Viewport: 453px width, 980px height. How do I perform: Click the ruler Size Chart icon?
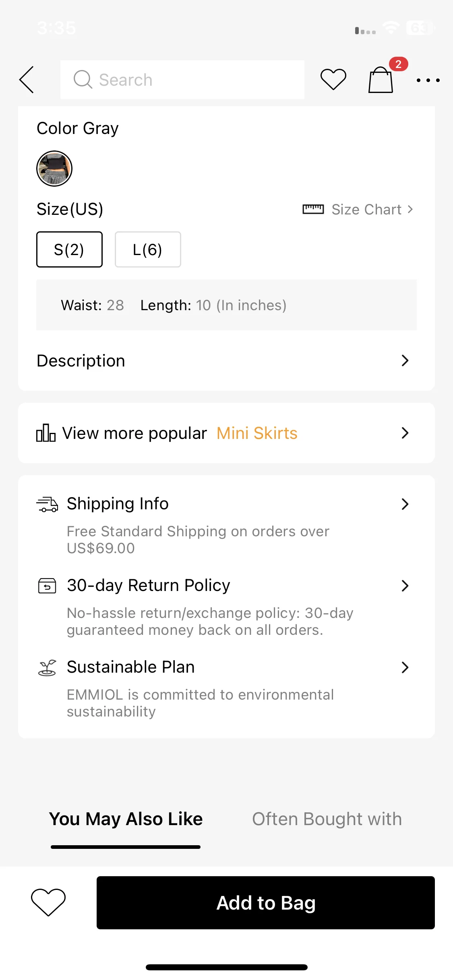(313, 209)
